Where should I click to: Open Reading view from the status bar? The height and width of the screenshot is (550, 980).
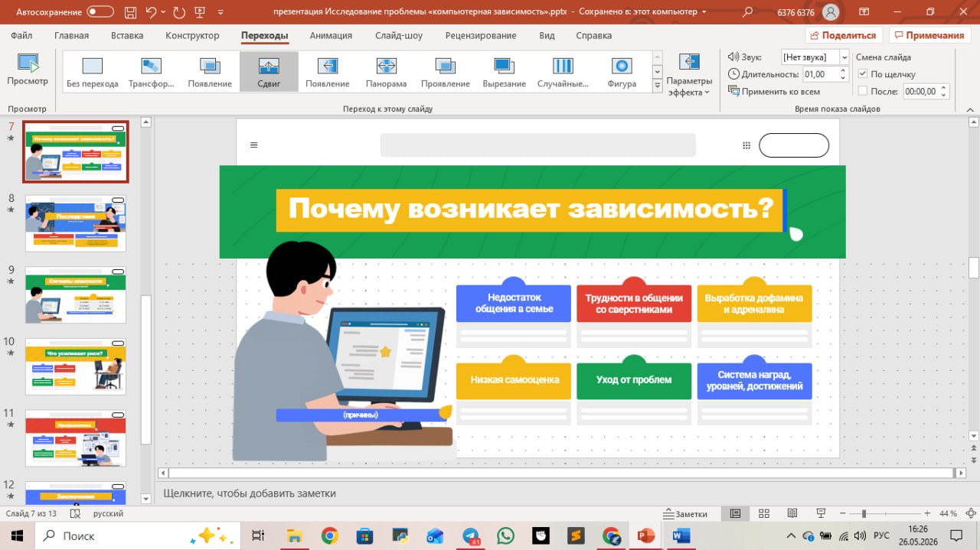[x=792, y=513]
